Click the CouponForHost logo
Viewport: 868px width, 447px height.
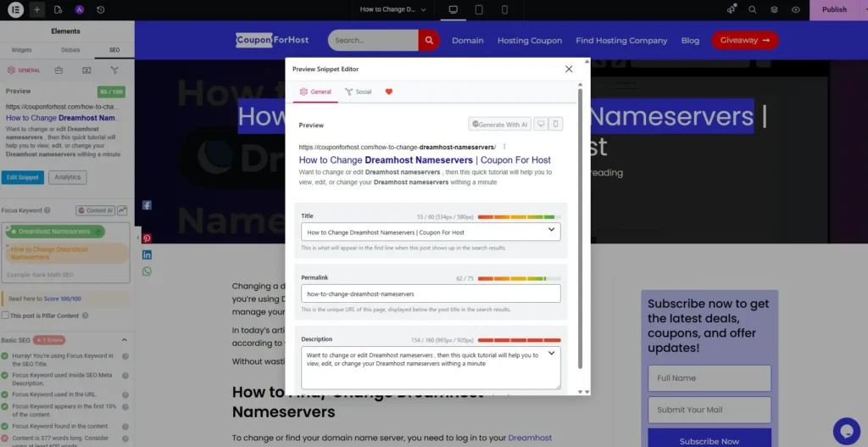click(x=272, y=40)
